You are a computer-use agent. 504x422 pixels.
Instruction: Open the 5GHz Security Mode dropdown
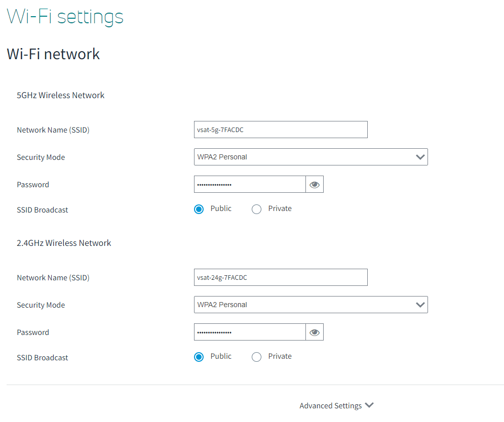(x=311, y=157)
